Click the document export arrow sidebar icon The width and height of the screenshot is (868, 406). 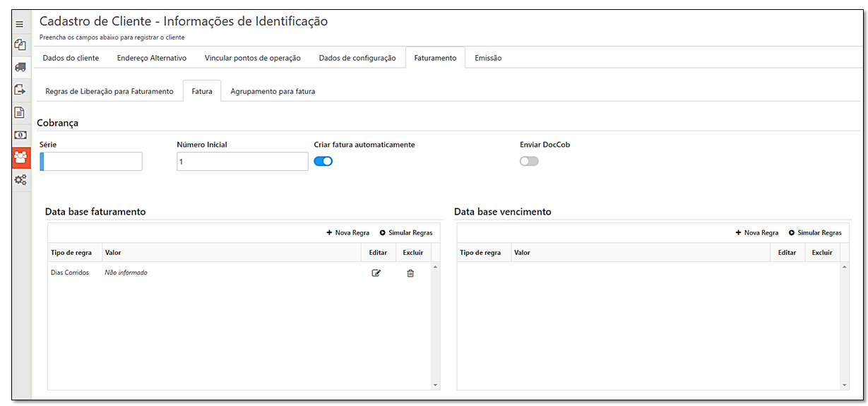tap(20, 90)
